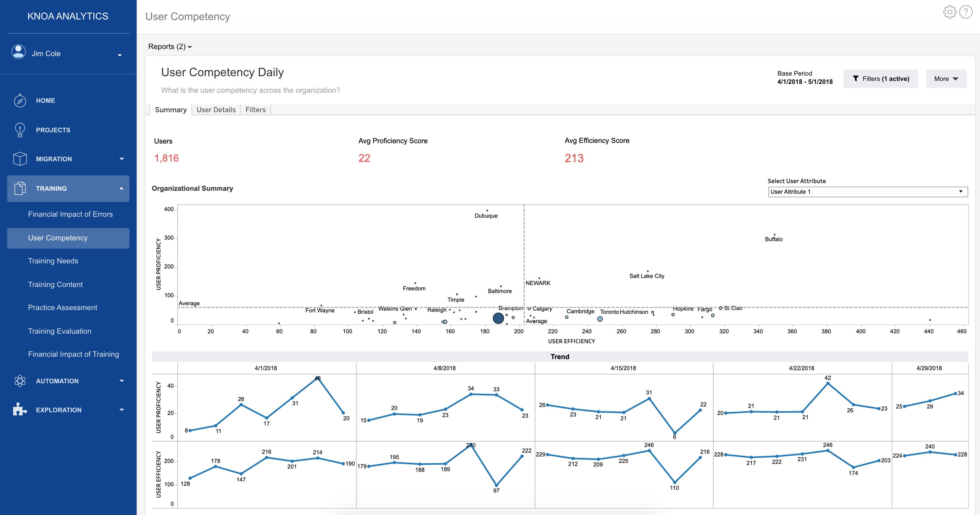
Task: Switch to the Filters tab
Action: pos(255,110)
